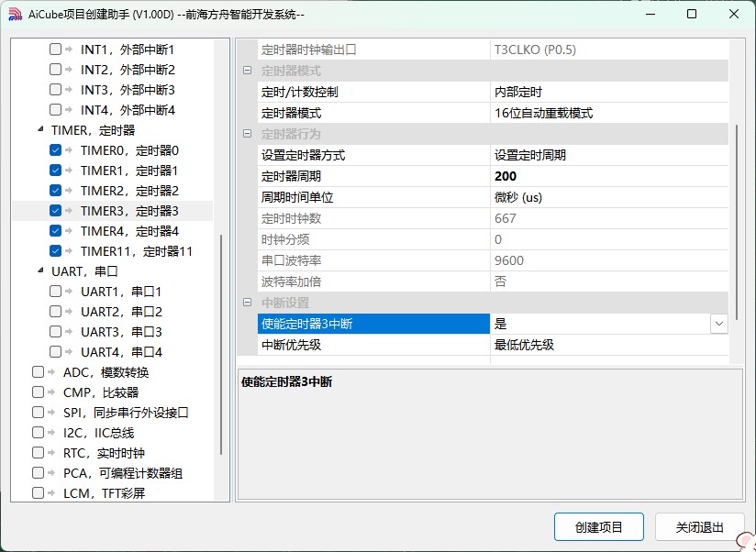
Task: Click the 关闭退出 button
Action: click(x=700, y=527)
